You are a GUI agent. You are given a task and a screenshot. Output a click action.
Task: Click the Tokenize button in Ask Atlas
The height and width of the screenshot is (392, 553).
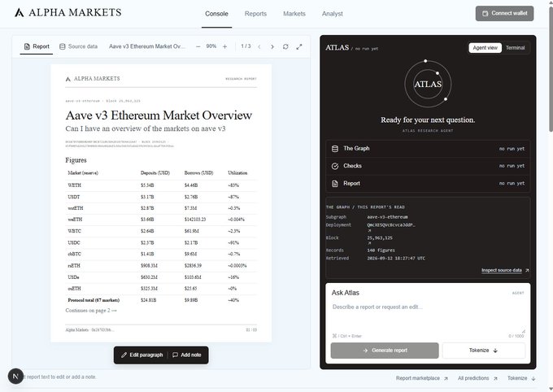[x=484, y=351]
